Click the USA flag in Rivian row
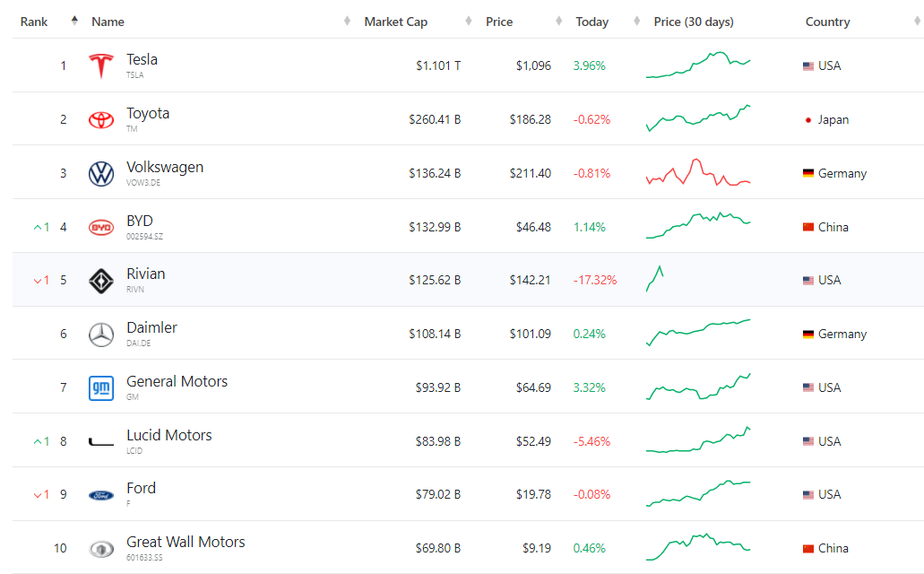 click(x=807, y=280)
